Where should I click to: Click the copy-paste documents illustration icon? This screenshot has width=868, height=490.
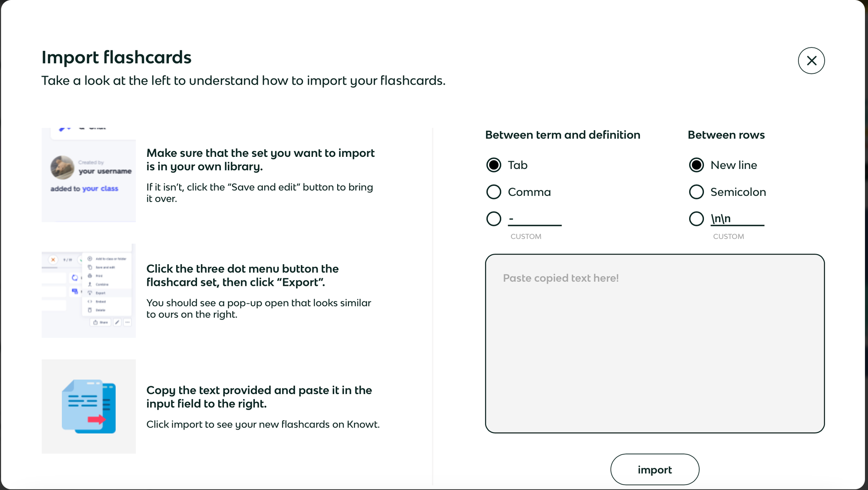click(89, 407)
